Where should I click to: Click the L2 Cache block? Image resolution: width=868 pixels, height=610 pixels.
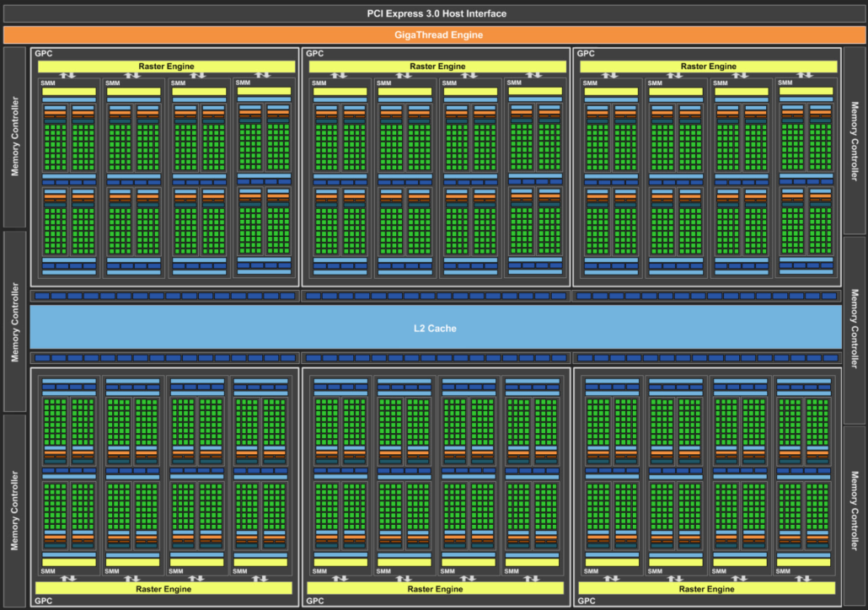(x=436, y=328)
